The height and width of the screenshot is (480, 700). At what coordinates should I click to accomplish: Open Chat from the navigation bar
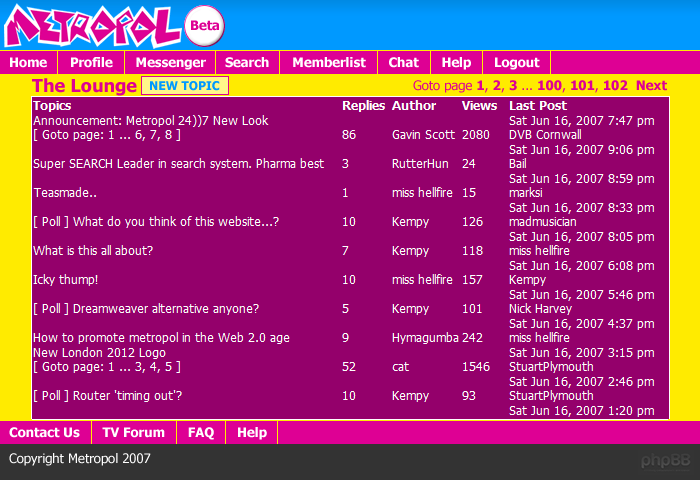pyautogui.click(x=404, y=63)
